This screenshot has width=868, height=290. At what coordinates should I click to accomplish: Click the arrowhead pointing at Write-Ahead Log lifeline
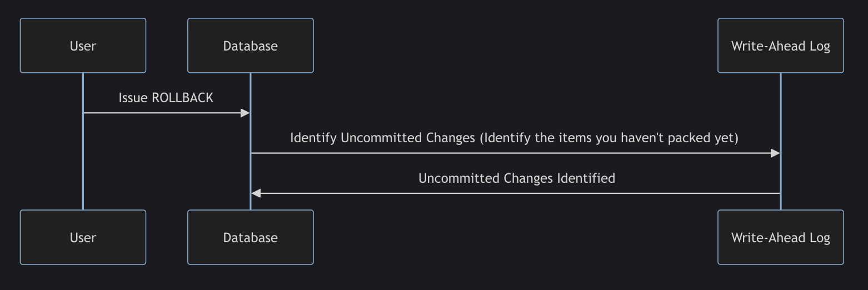pos(775,153)
